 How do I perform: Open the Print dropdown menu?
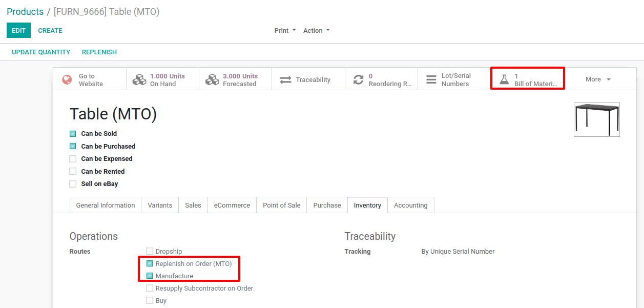(x=285, y=31)
